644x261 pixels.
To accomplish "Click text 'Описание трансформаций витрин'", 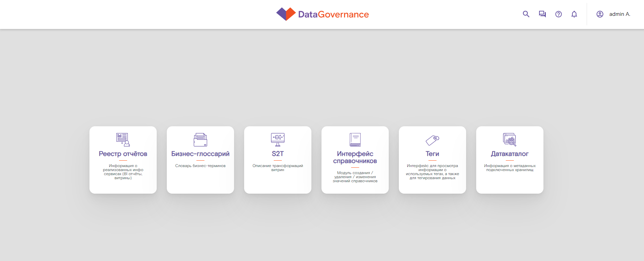I will coord(278,168).
